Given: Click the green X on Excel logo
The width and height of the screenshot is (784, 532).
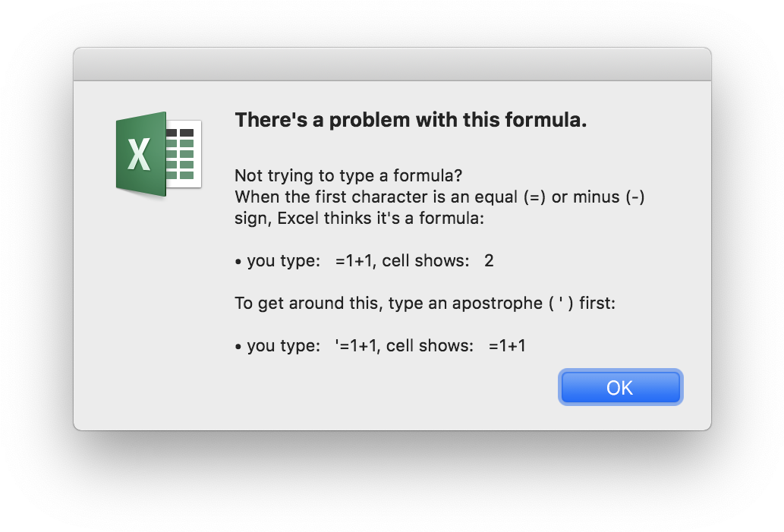Looking at the screenshot, I should 140,154.
